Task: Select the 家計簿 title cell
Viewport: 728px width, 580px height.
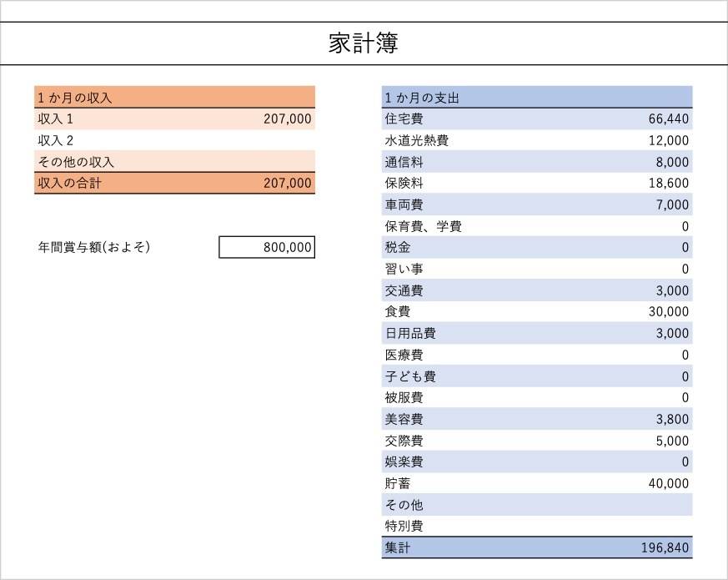Action: pos(364,43)
